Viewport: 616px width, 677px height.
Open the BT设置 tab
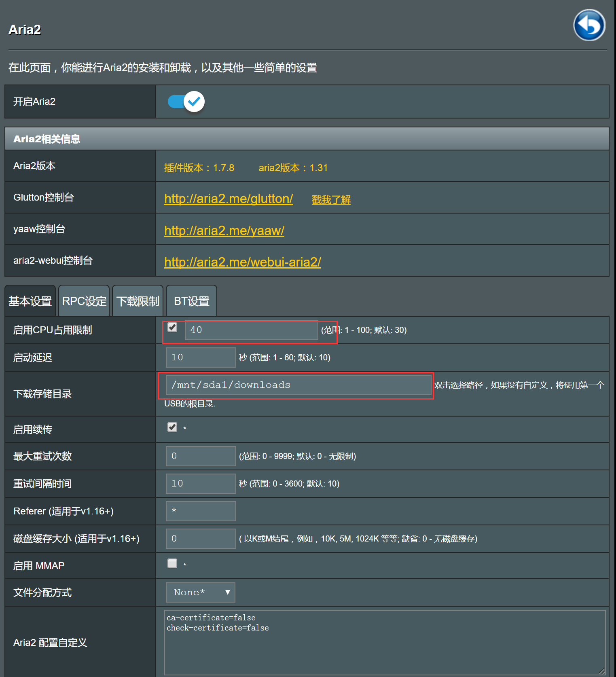point(191,301)
